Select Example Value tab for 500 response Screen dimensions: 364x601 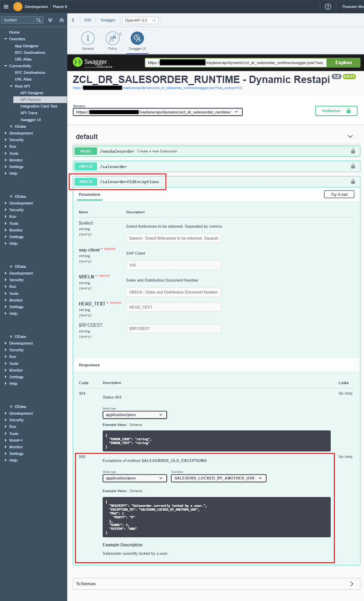114,491
